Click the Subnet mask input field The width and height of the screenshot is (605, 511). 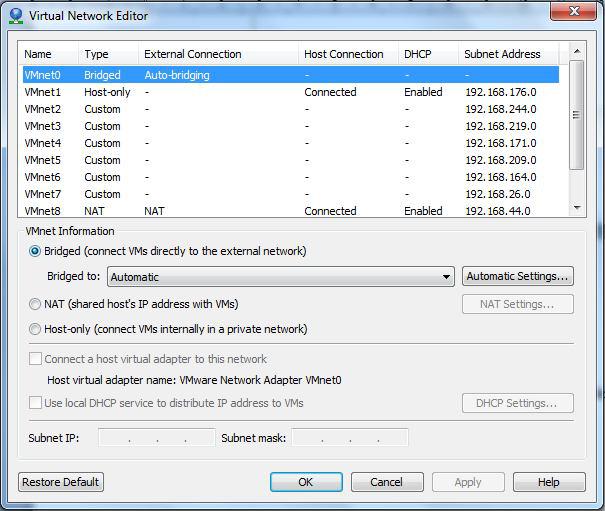(x=350, y=438)
